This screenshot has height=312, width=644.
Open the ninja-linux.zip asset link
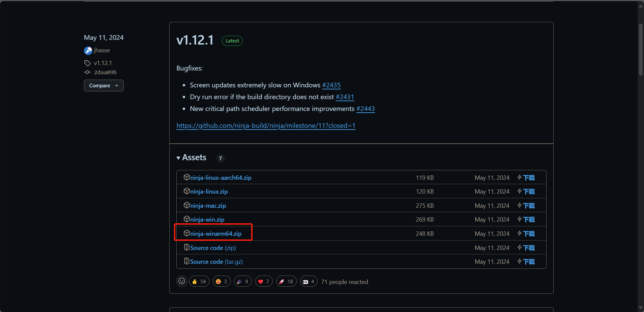209,192
